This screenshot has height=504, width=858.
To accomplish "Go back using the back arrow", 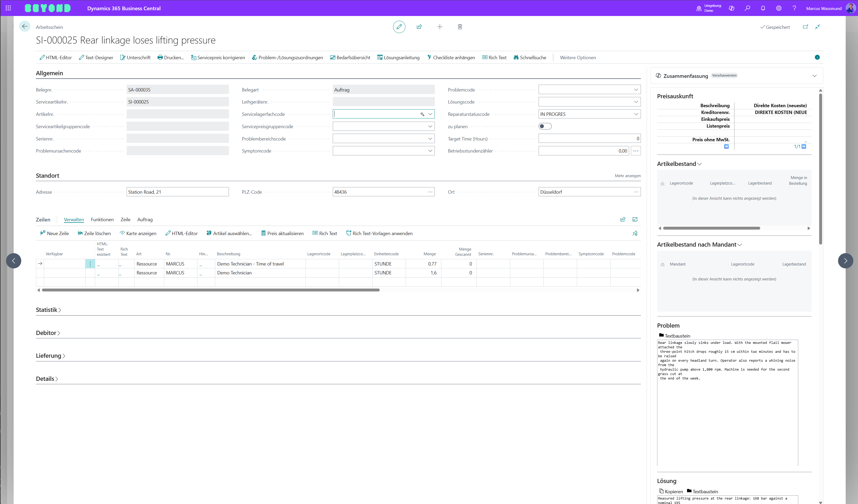I will tap(24, 26).
